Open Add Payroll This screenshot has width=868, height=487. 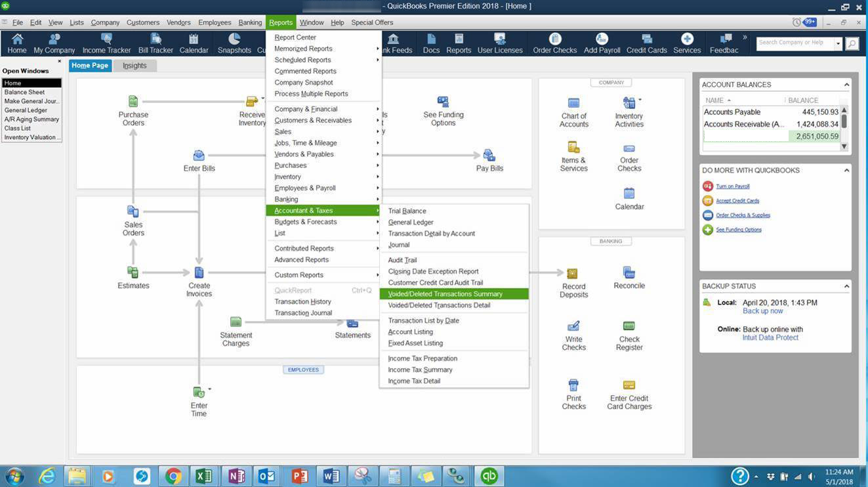tap(602, 43)
